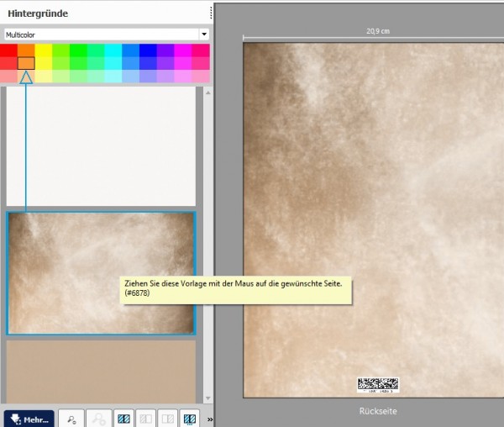Image resolution: width=504 pixels, height=427 pixels.
Task: Select the white background thumbnail
Action: tap(101, 145)
